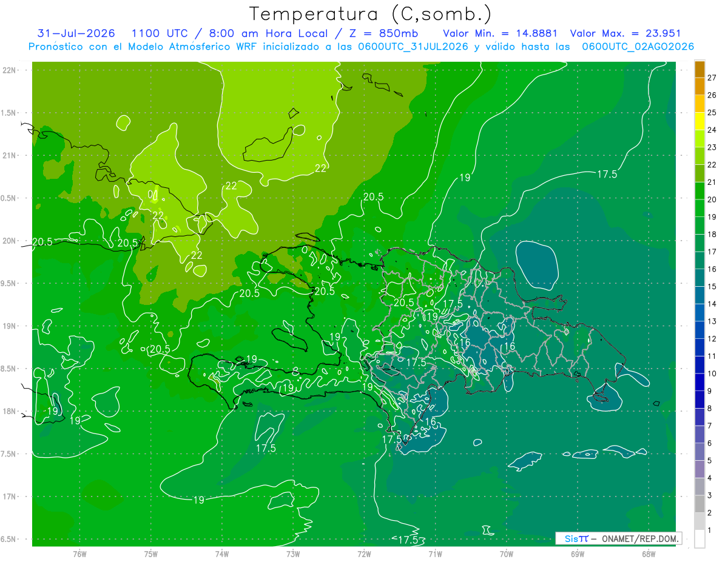
Task: Click legend value '3' on color scale
Action: point(710,495)
